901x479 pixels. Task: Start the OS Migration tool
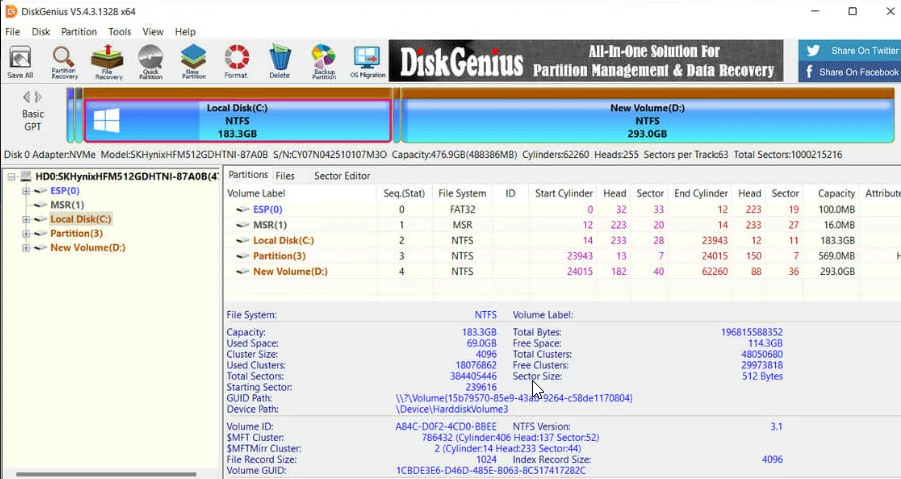367,62
